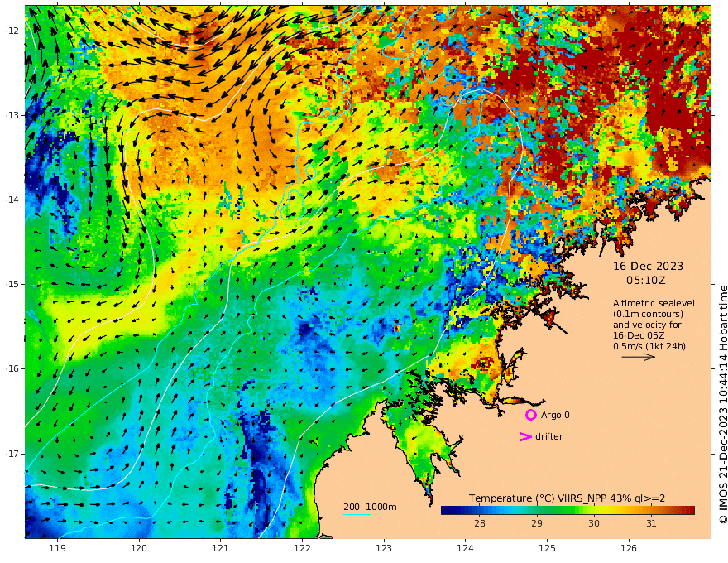Click the '200 1000m' depth contour label

(x=370, y=507)
